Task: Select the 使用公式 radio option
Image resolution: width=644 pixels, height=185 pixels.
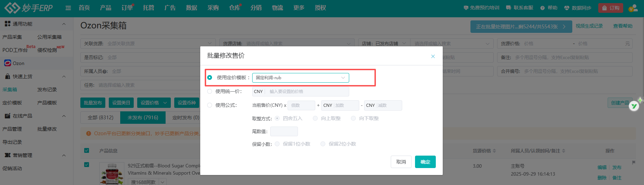Action: [210, 105]
